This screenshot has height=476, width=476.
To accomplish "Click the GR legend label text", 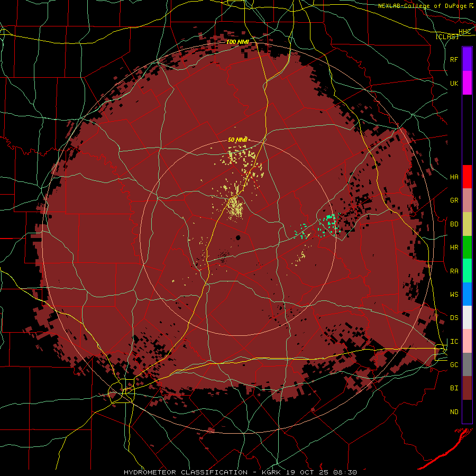I will click(x=454, y=200).
